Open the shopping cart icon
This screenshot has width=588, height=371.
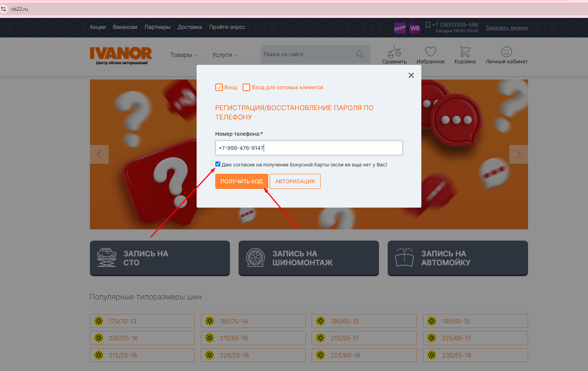click(465, 52)
